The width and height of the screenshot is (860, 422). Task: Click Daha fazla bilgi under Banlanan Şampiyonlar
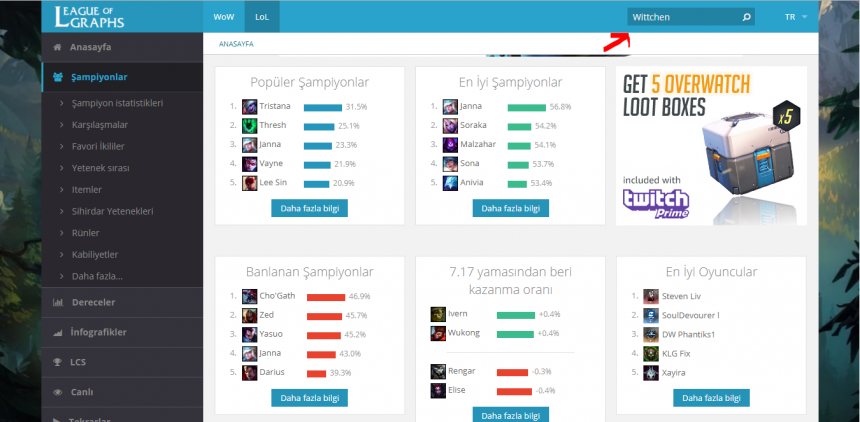309,398
